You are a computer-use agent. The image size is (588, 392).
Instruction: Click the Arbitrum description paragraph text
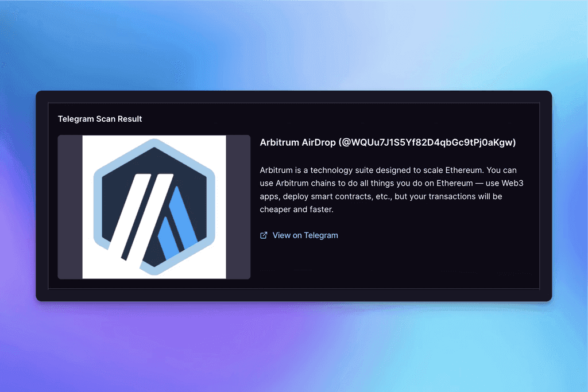(x=392, y=189)
